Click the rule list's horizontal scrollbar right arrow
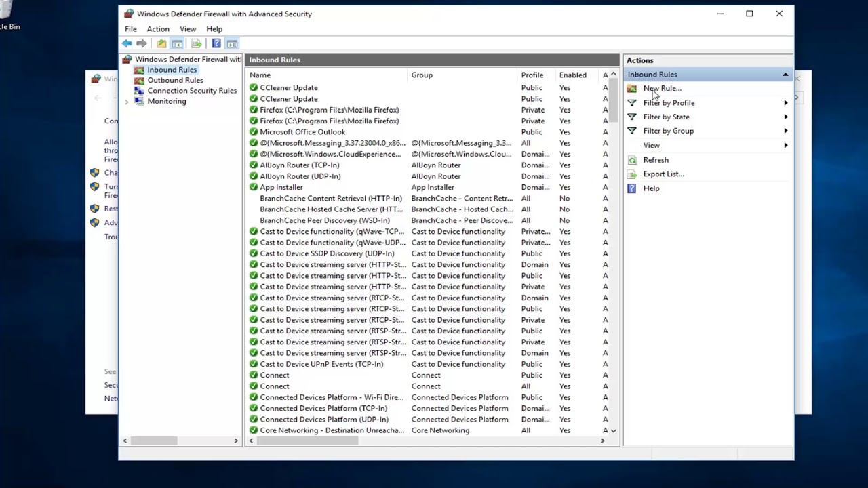The image size is (868, 488). click(602, 441)
